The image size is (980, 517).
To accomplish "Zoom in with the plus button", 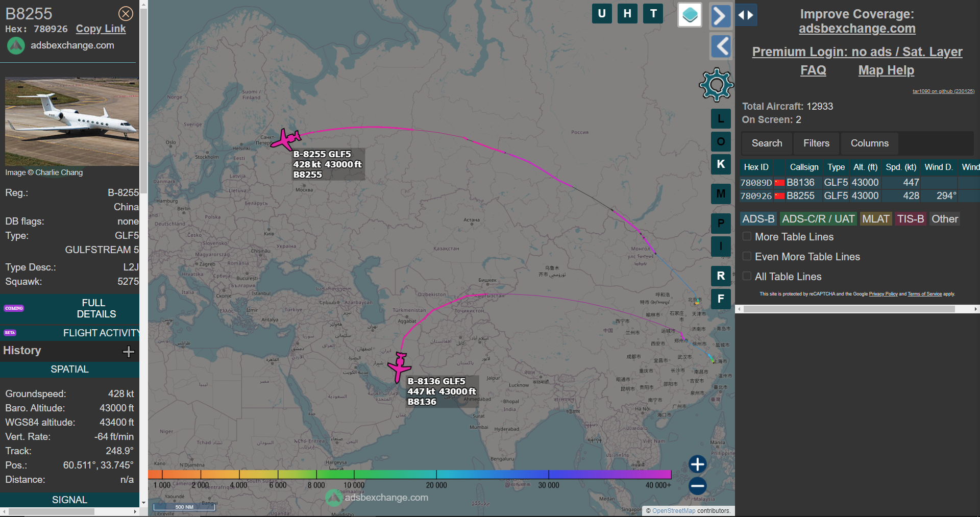I will pos(697,464).
